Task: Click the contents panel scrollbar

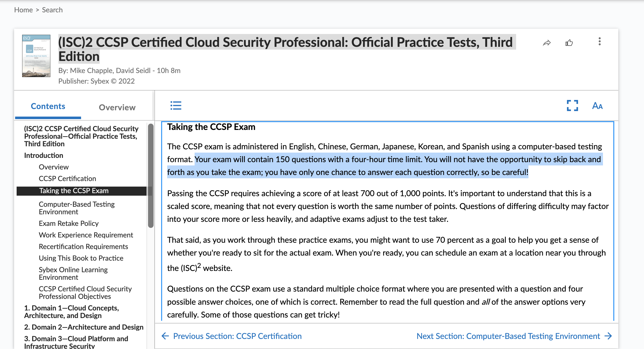Action: click(151, 176)
